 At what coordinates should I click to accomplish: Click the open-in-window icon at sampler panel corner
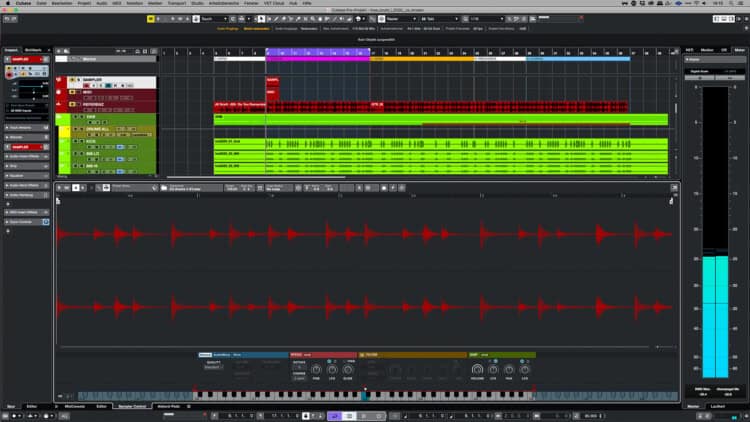(674, 188)
